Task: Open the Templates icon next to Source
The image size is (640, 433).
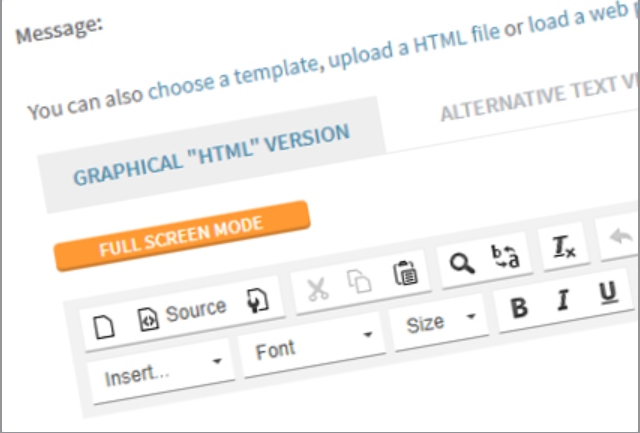Action: (258, 302)
